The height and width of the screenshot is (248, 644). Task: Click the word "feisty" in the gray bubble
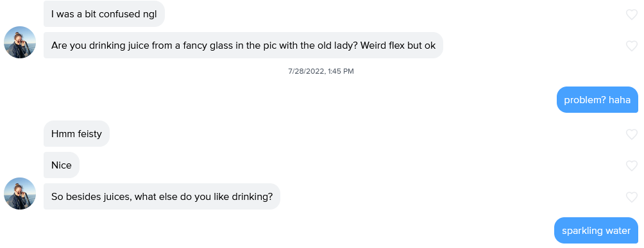(x=89, y=135)
